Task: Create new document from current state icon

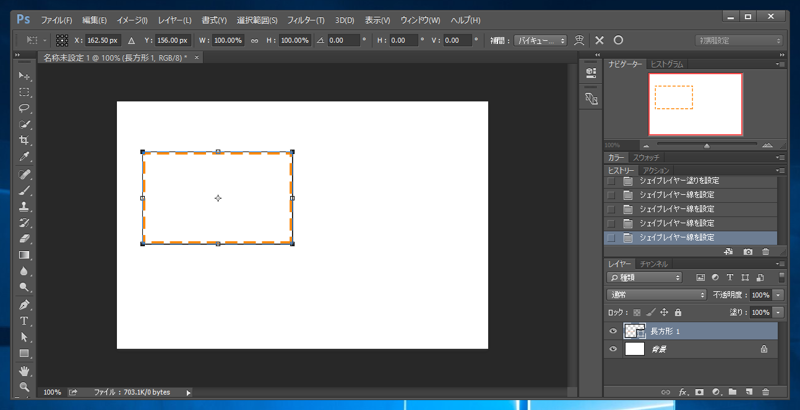Action: [729, 252]
